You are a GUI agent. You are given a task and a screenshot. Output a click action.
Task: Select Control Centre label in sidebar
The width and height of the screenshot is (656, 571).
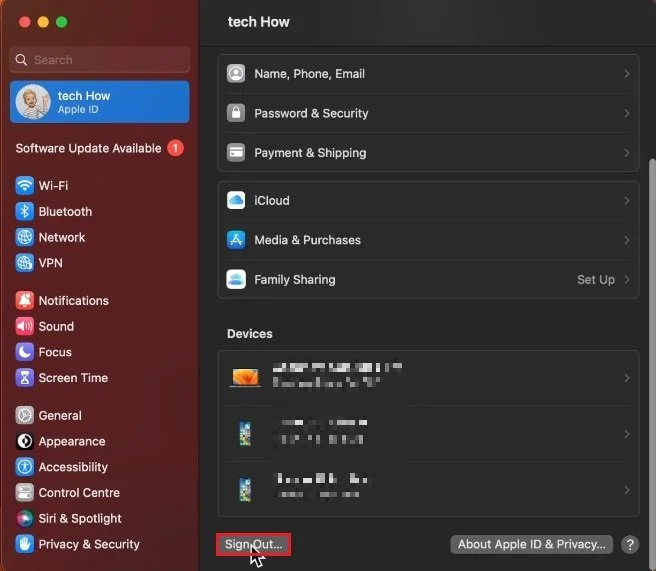(x=79, y=493)
